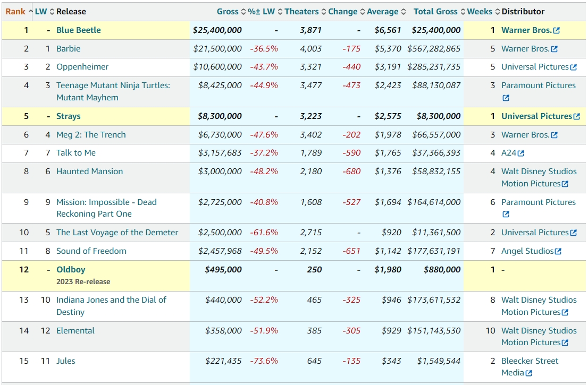The width and height of the screenshot is (588, 385).
Task: Click the Release column header
Action: click(71, 12)
